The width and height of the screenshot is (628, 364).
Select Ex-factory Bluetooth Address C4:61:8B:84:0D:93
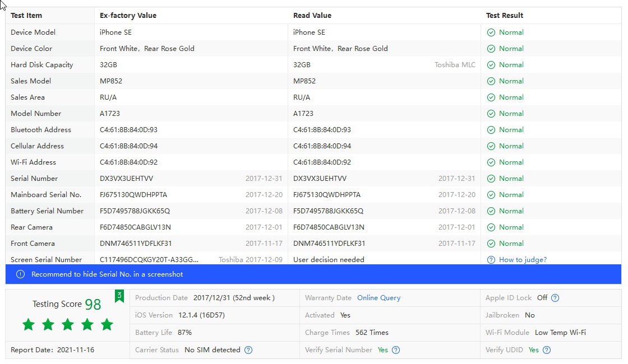point(128,130)
